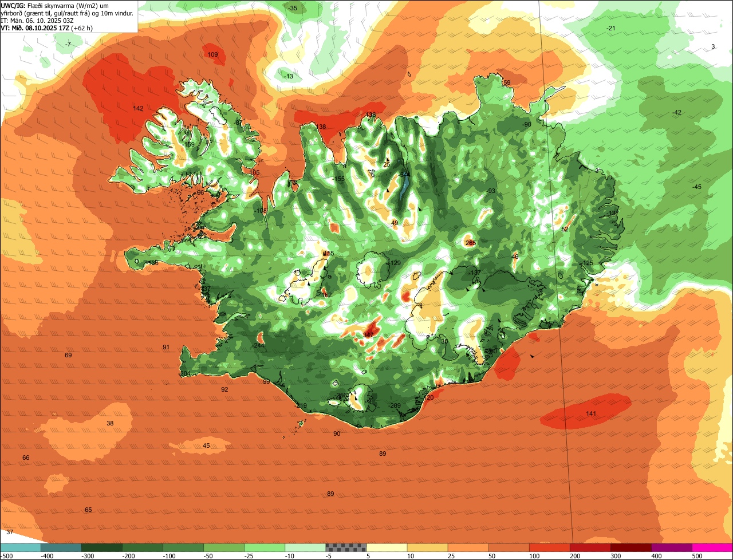Click the "109" value on the map
This screenshot has height=560, width=733.
(212, 54)
